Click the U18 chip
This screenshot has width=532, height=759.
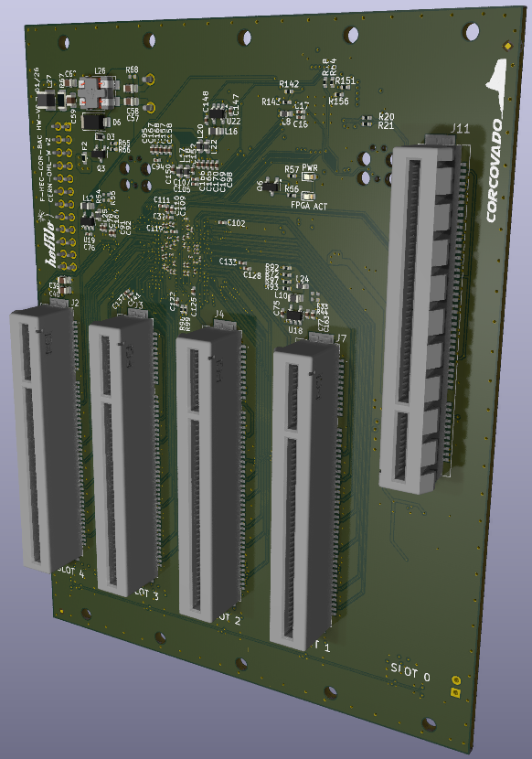294,315
